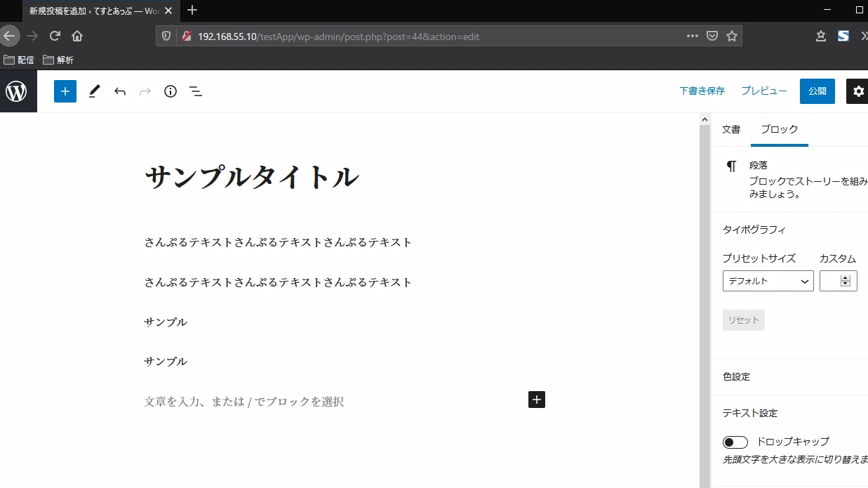Switch to the ブロック tab

pyautogui.click(x=779, y=129)
